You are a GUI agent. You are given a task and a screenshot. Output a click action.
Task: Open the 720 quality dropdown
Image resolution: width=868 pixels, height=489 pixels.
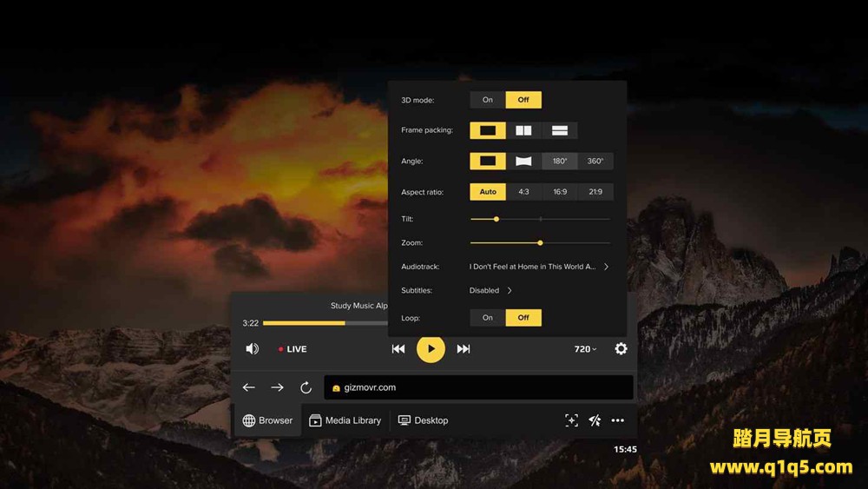pyautogui.click(x=585, y=349)
